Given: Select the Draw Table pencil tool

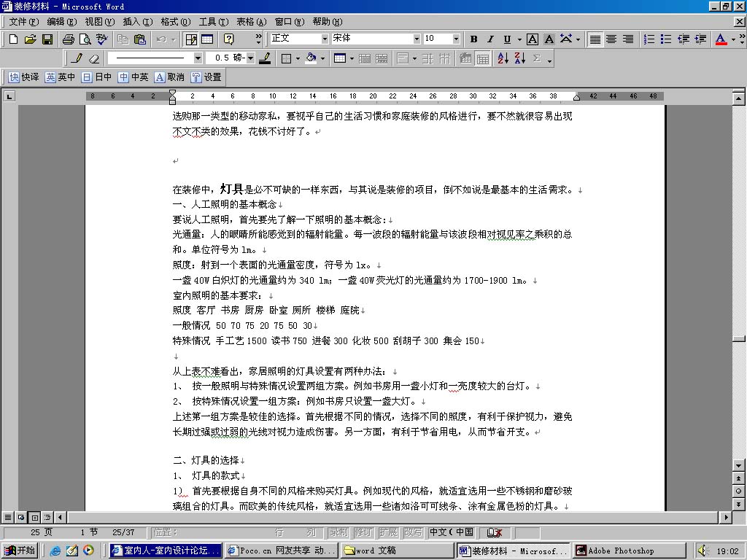Looking at the screenshot, I should tap(77, 58).
